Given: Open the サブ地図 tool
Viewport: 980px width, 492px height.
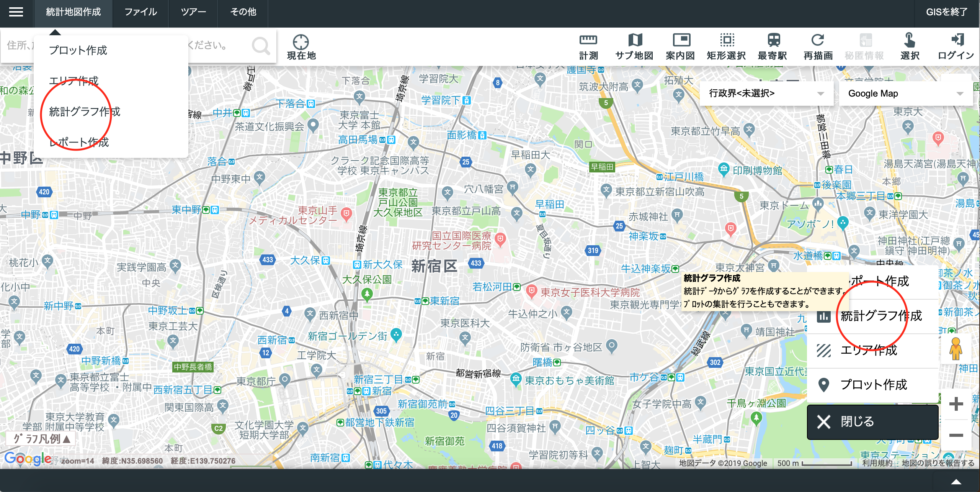Looking at the screenshot, I should coord(635,40).
